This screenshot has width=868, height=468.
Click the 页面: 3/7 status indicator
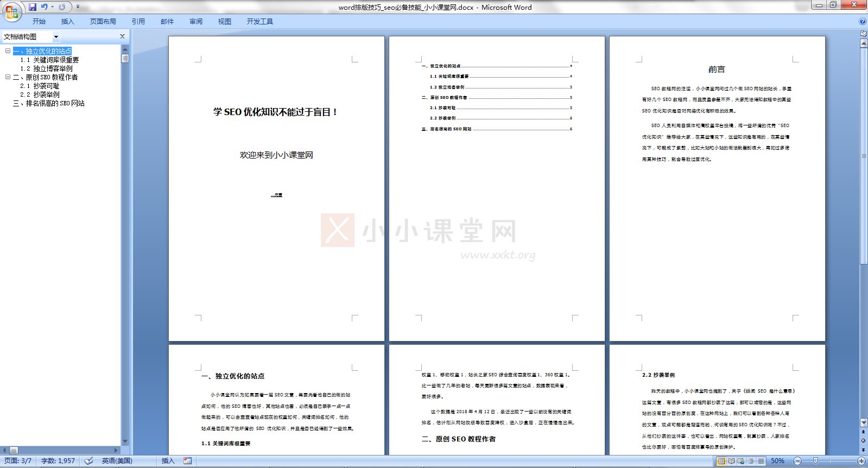tap(18, 461)
